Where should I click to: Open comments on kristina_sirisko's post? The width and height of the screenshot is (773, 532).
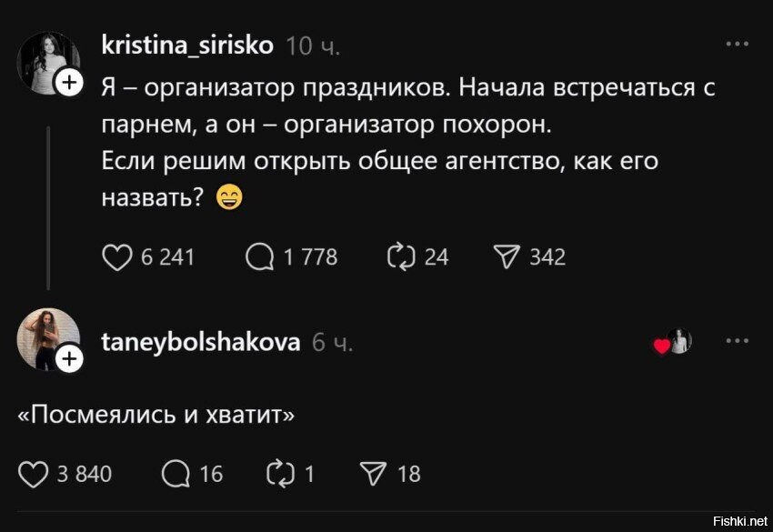(x=261, y=257)
